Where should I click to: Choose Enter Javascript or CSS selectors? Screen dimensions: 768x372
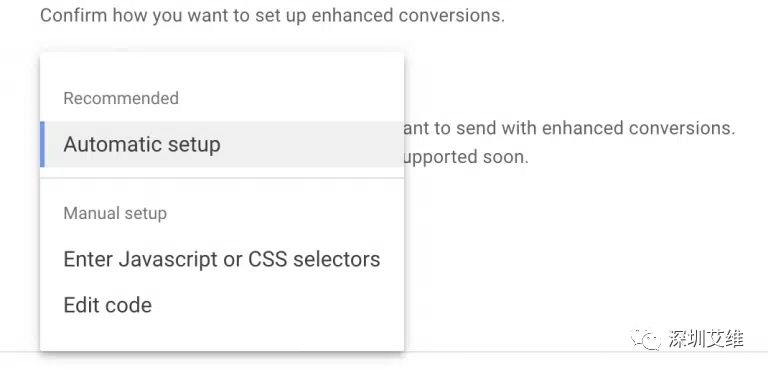coord(222,259)
